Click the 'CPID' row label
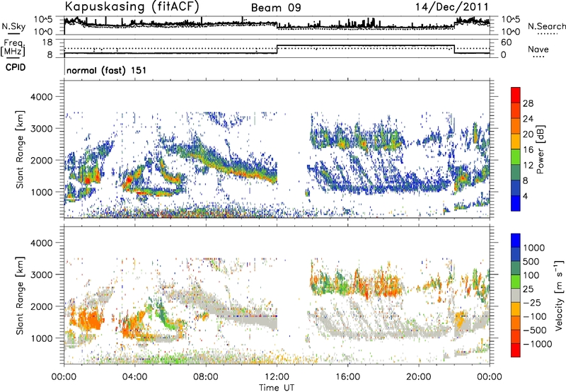Viewport: 566px width, 392px height. pos(16,67)
